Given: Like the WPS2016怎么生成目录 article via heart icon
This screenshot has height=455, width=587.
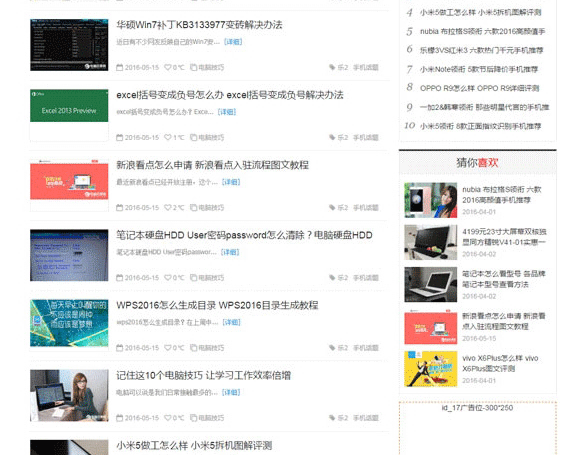Looking at the screenshot, I should point(168,348).
